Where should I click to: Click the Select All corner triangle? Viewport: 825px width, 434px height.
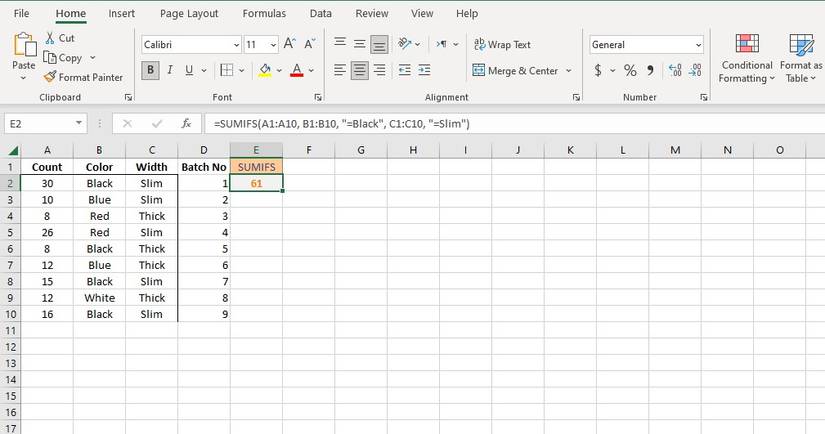[13, 151]
